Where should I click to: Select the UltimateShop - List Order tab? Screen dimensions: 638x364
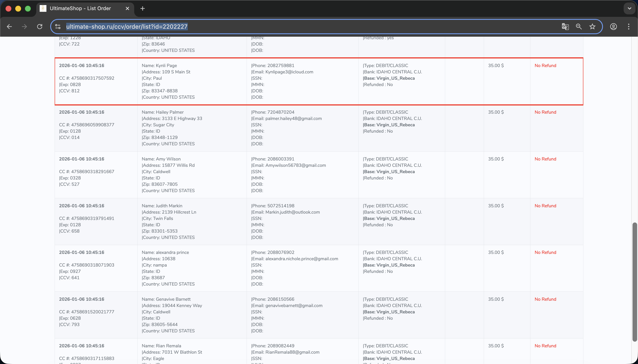click(x=80, y=8)
